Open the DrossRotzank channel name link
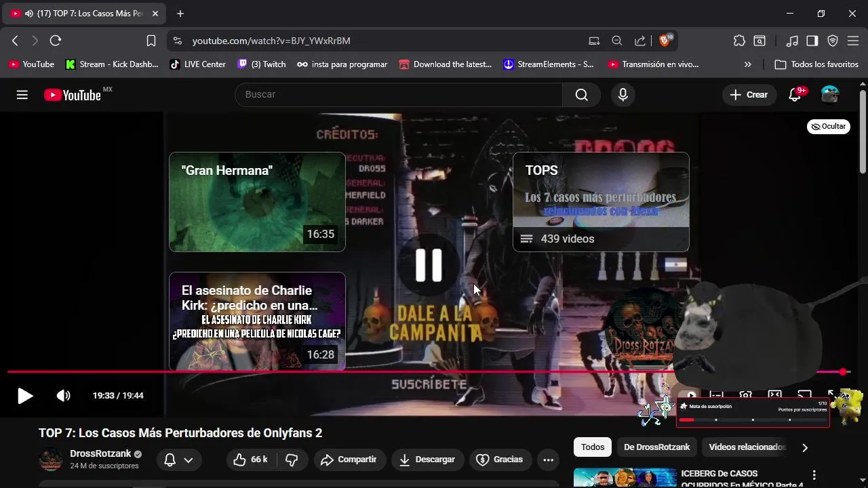 tap(100, 453)
